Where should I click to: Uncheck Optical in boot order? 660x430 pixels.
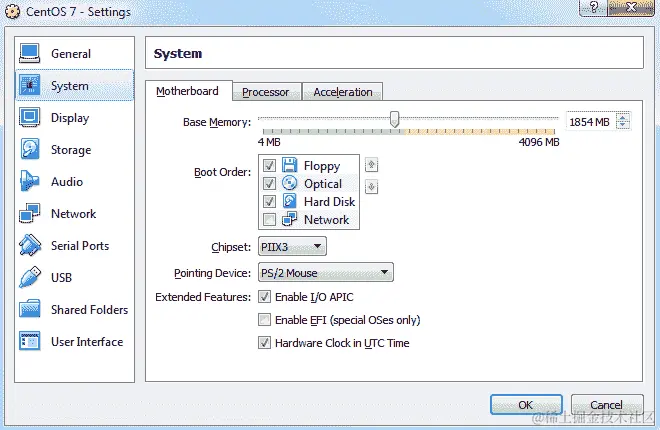click(x=269, y=183)
